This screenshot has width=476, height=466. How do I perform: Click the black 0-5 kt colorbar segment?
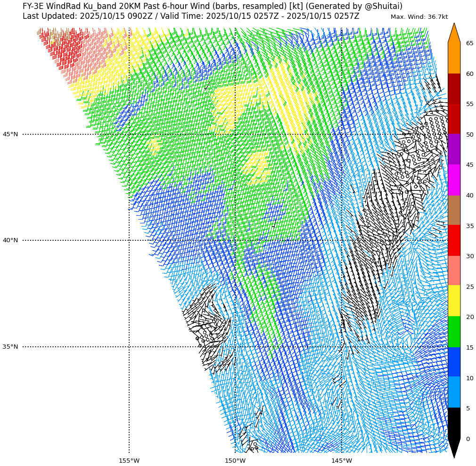point(454,423)
